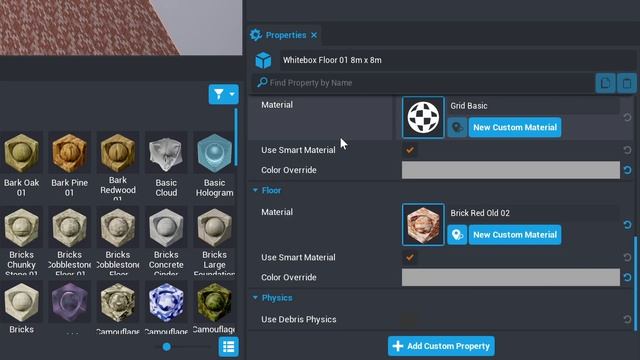Screen dimensions: 640x360
Task: Reset the first Use Smart Material property
Action: coord(627,150)
